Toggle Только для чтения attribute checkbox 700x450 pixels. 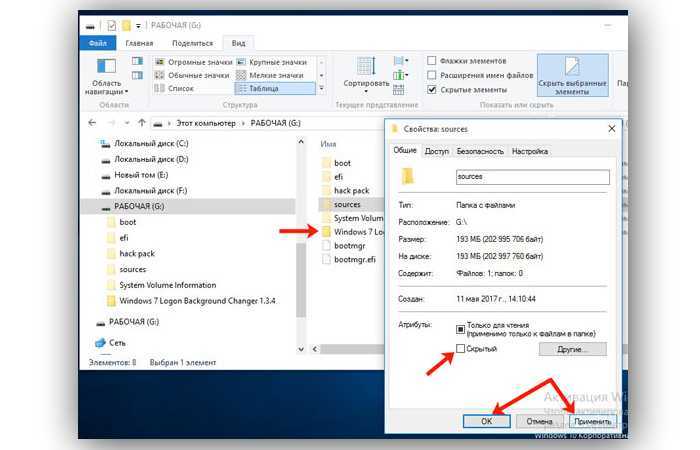(460, 329)
